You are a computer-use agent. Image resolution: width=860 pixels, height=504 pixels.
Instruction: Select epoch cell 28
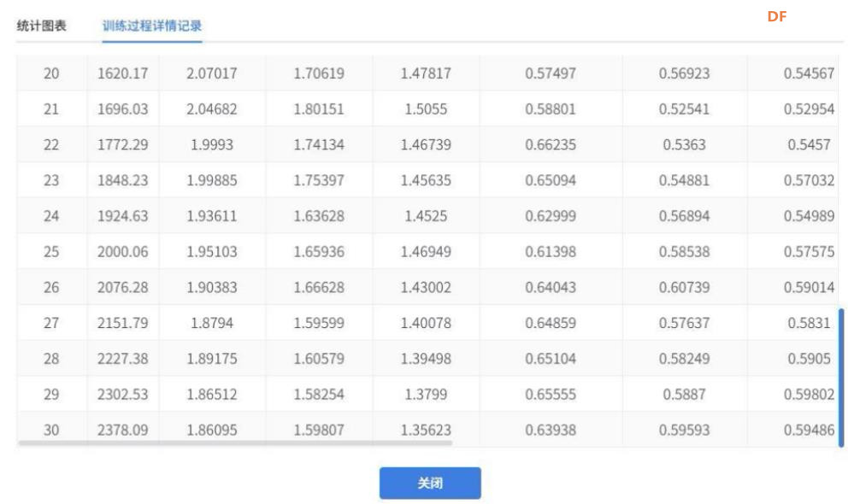(51, 358)
